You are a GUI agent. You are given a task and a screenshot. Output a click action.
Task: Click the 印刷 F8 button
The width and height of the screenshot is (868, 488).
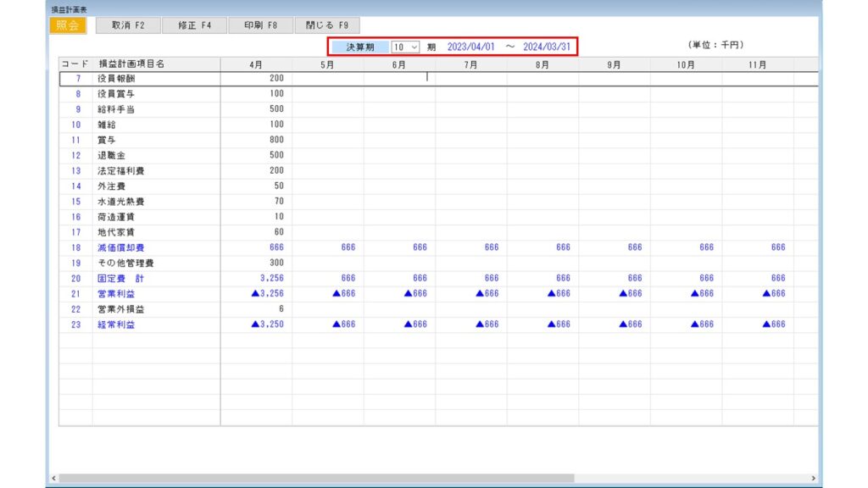point(261,25)
